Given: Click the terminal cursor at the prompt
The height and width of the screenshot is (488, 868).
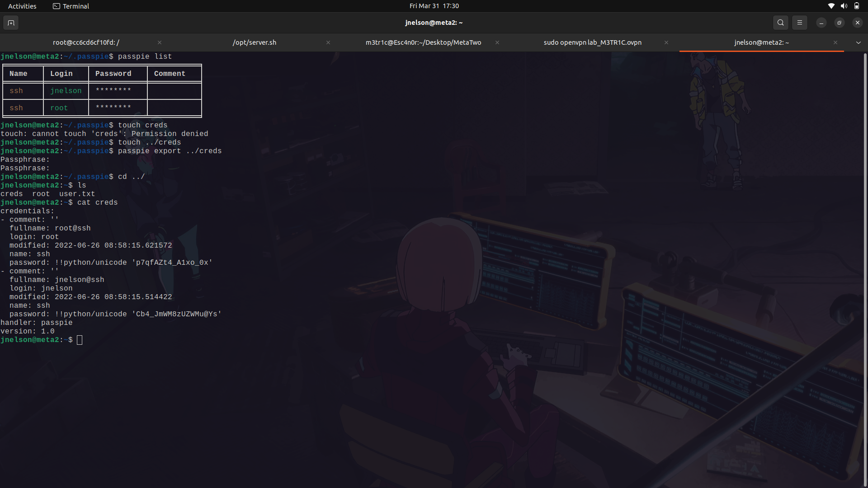Looking at the screenshot, I should pyautogui.click(x=80, y=340).
